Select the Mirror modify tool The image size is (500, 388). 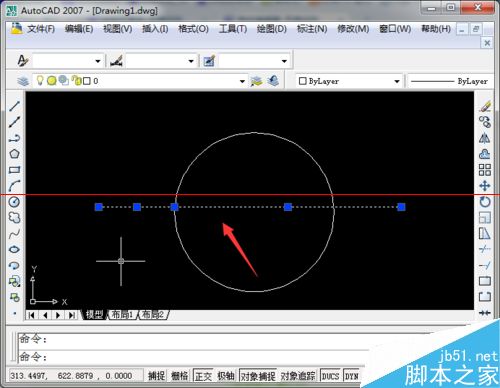[x=485, y=138]
